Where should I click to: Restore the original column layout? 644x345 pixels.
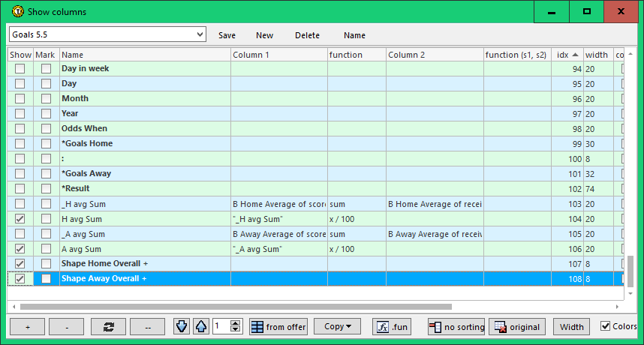(x=517, y=327)
